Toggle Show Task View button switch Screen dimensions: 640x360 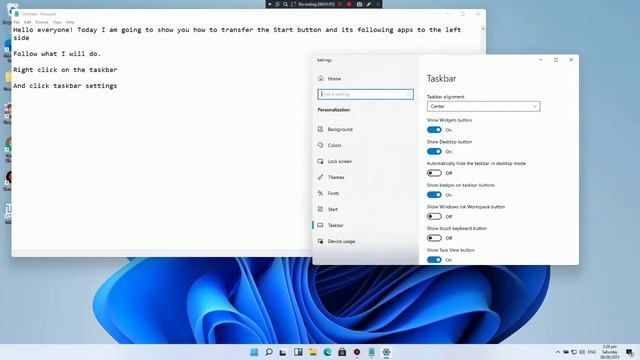[x=434, y=260]
